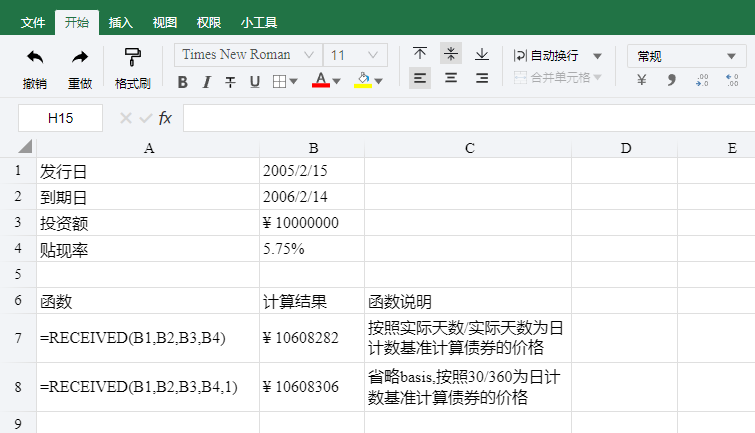Align text left
Image resolution: width=755 pixels, height=433 pixels.
point(420,78)
